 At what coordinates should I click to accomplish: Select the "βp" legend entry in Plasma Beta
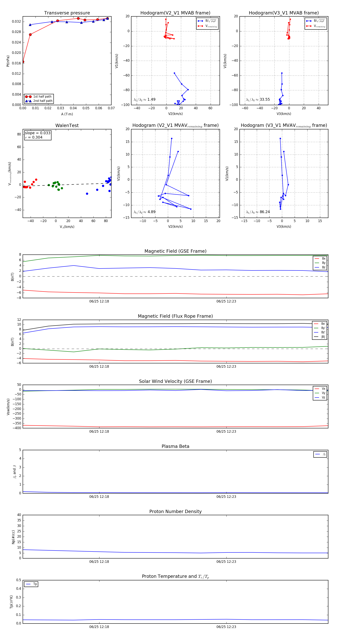point(321,454)
